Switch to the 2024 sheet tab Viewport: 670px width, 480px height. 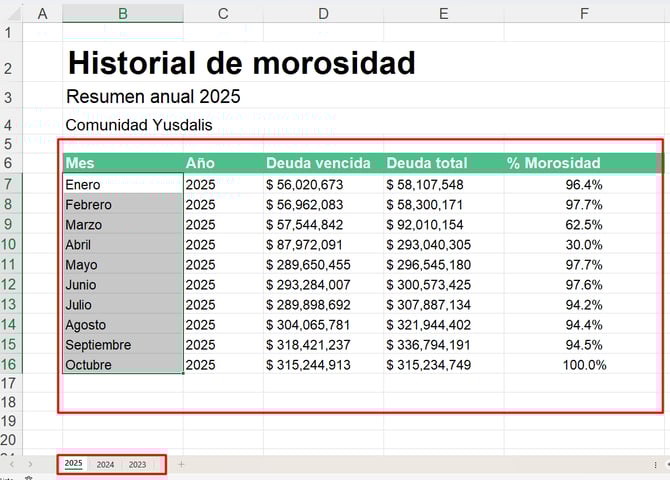[x=105, y=464]
